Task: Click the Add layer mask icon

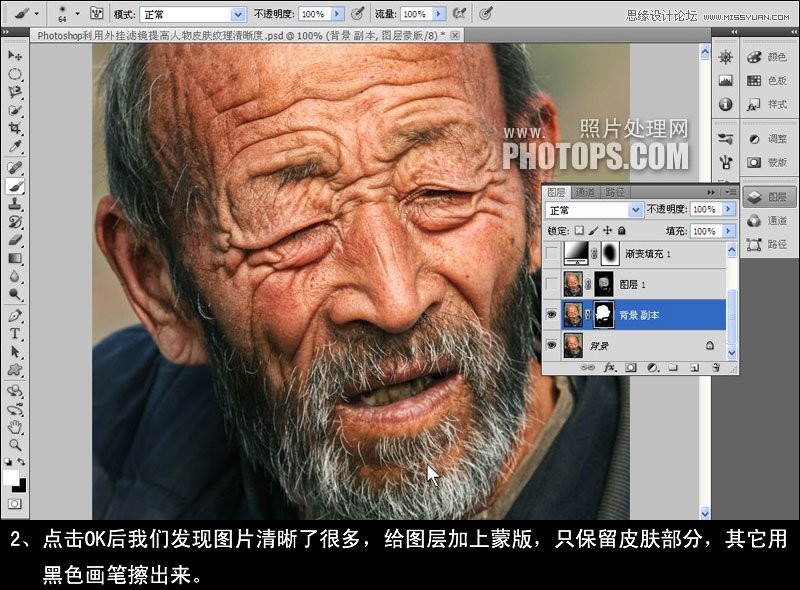Action: tap(632, 366)
